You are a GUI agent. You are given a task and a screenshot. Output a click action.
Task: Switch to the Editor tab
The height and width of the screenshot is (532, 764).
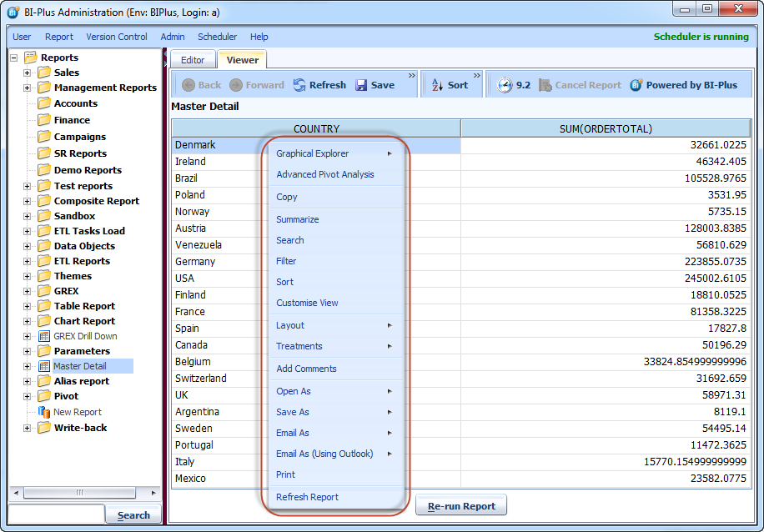coord(193,60)
